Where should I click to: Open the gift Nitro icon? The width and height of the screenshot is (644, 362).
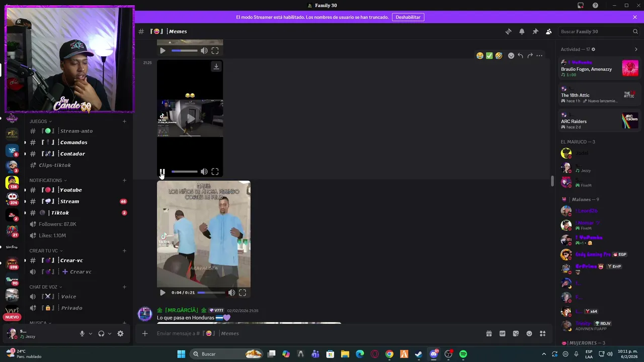[489, 333]
